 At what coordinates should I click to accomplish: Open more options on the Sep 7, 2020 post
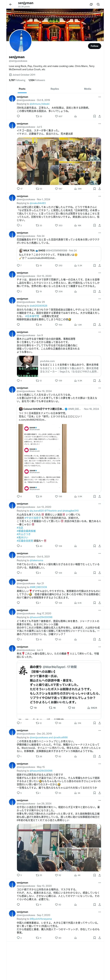pos(99,912)
